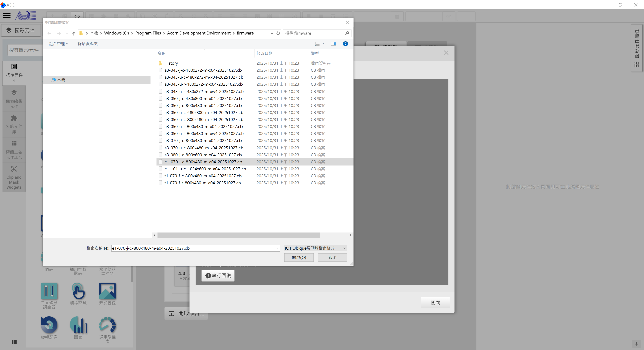The height and width of the screenshot is (350, 644).
Task: Select the static image widget icon
Action: 107,291
